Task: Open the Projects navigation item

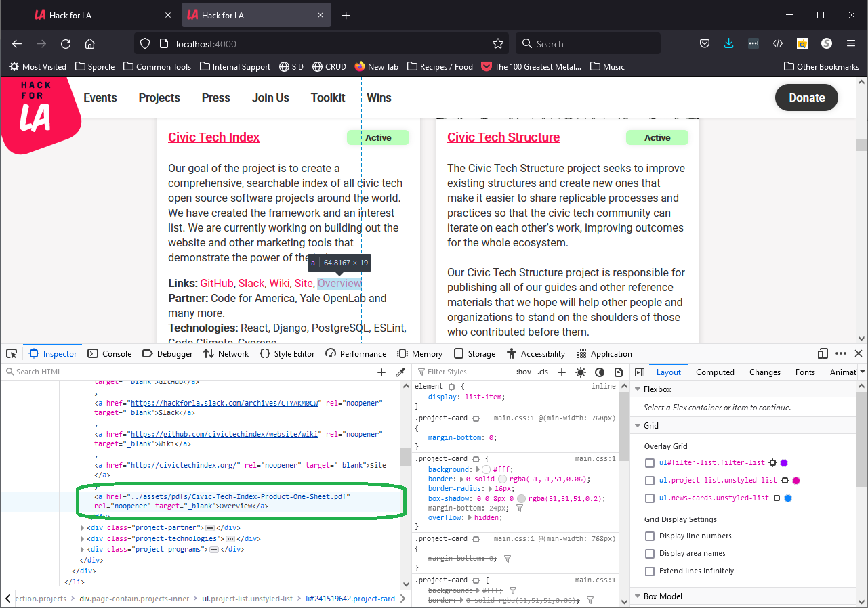Action: tap(159, 97)
